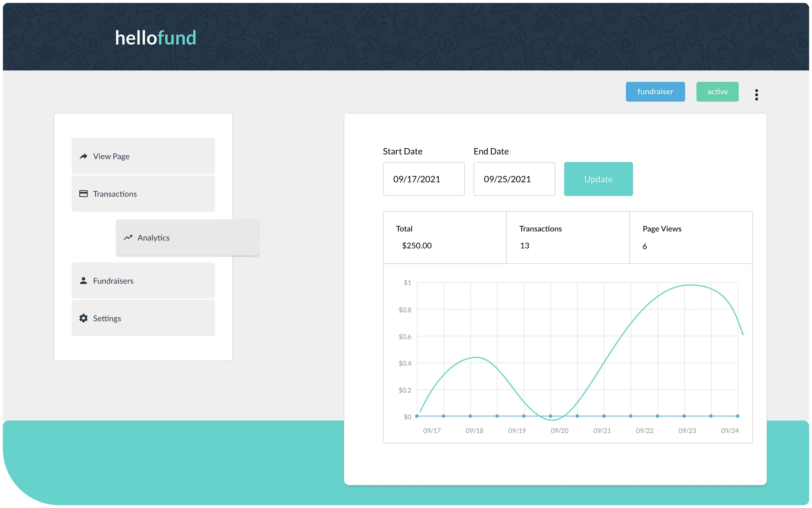This screenshot has height=508, width=812.
Task: Click the green active status badge
Action: click(717, 91)
